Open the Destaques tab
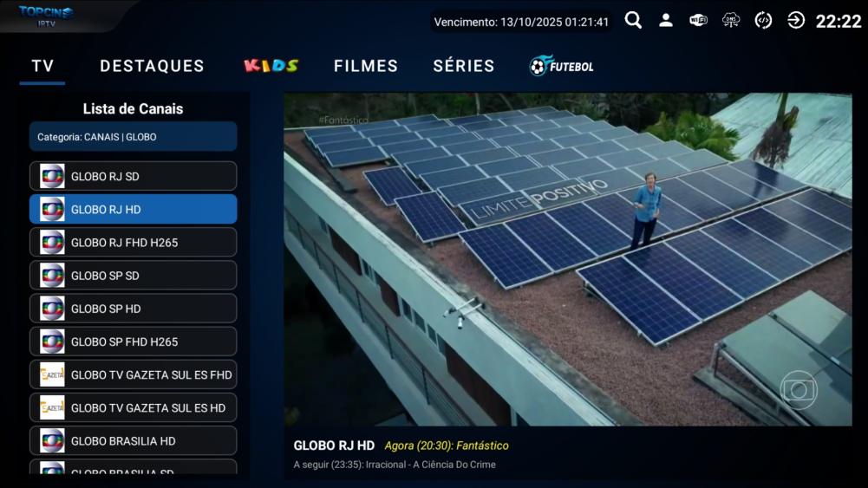 pos(152,66)
